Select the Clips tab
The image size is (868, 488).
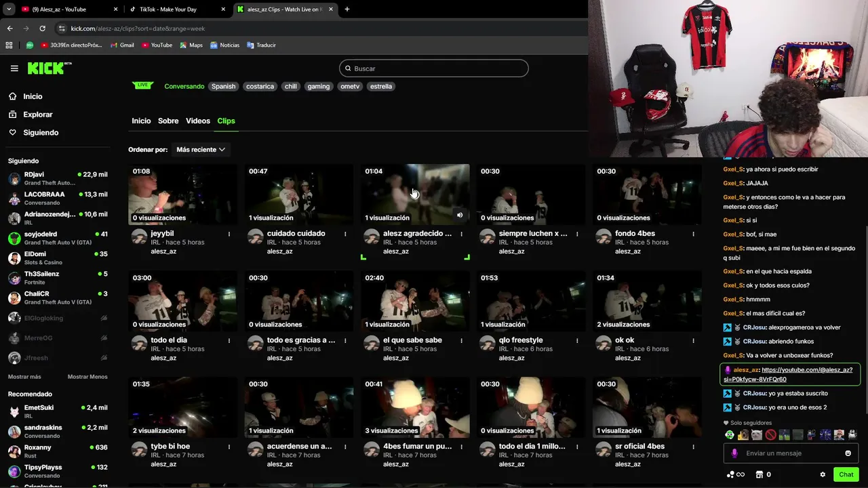(x=226, y=121)
